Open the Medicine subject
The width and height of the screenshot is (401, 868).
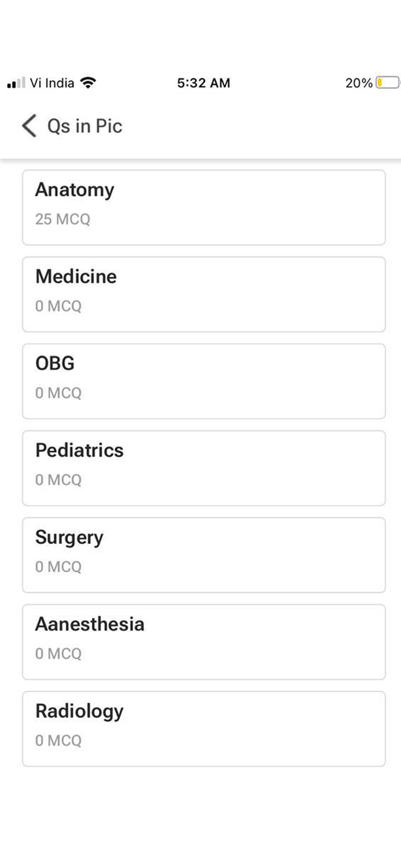click(204, 294)
